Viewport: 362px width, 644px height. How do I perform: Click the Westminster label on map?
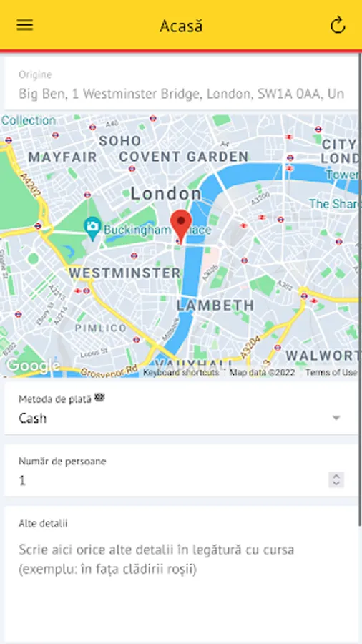coord(124,273)
